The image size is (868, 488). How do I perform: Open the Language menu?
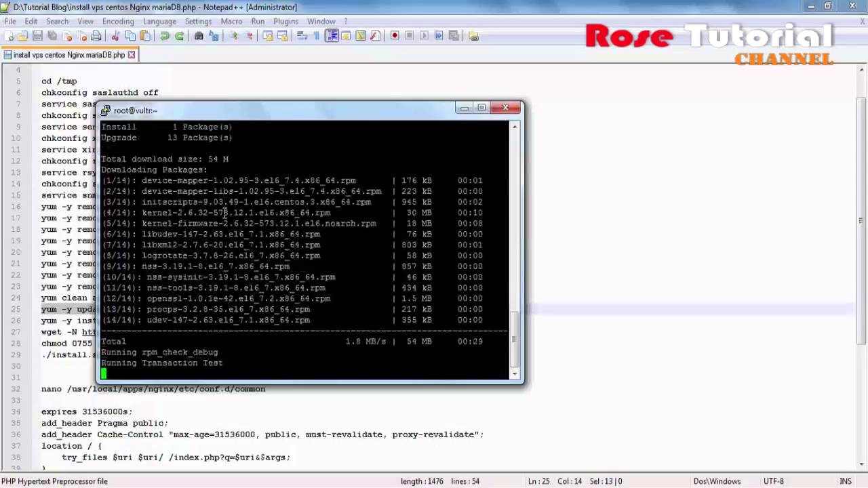[159, 21]
